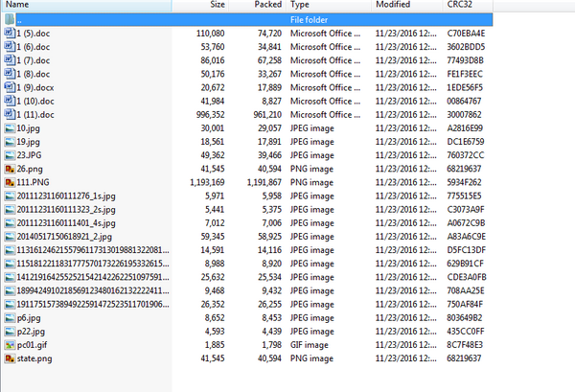Sort by the Type column header
Image resolution: width=575 pixels, height=392 pixels.
329,5
